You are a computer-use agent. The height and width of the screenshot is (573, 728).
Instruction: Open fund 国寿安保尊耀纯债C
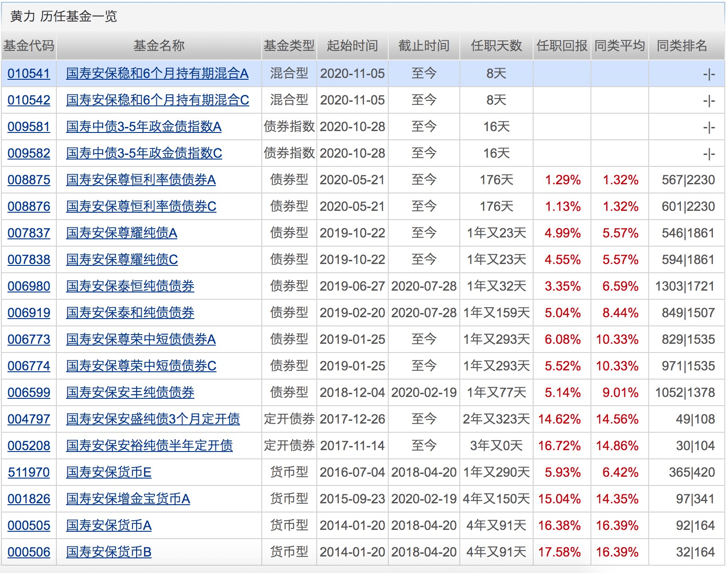[122, 259]
